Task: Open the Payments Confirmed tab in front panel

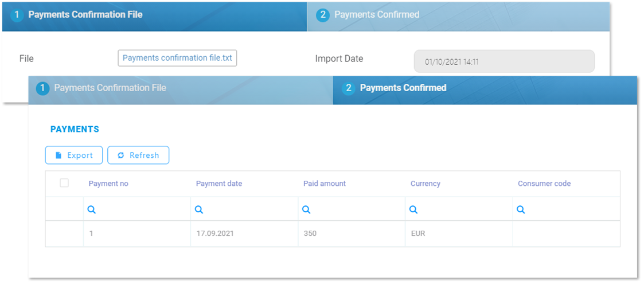Action: point(403,88)
